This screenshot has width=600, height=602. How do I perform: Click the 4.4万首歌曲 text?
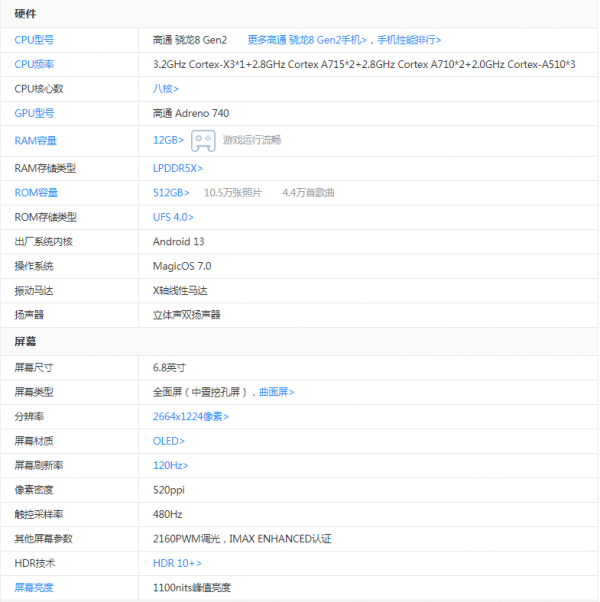pyautogui.click(x=308, y=193)
